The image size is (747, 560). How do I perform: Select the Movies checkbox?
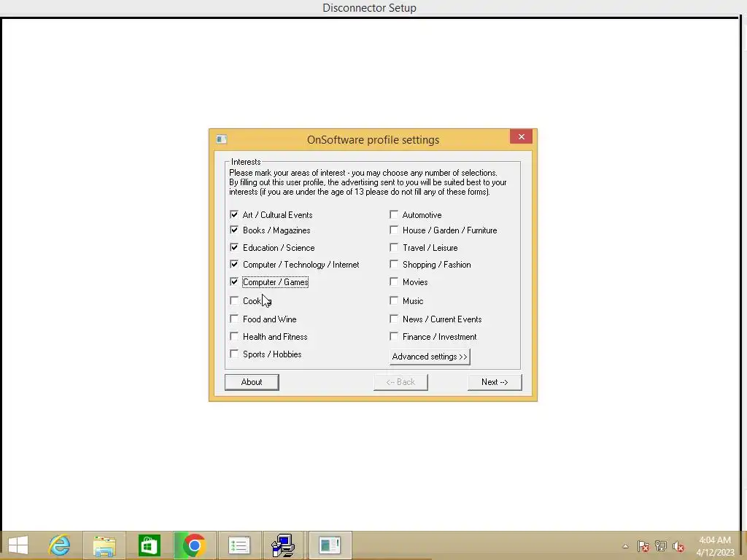394,282
